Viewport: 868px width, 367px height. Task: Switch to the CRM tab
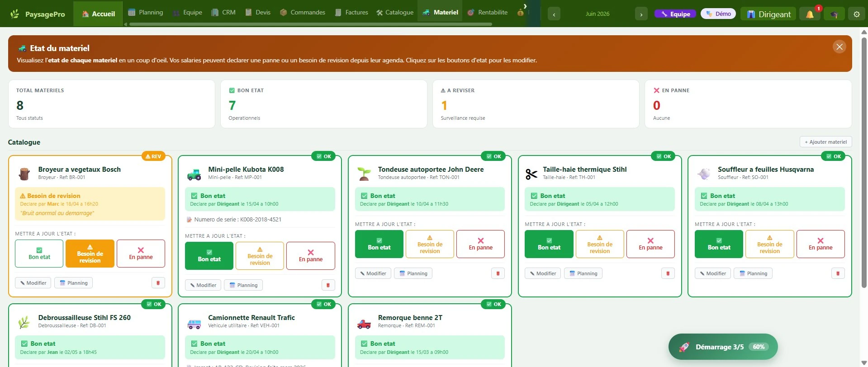click(x=223, y=12)
